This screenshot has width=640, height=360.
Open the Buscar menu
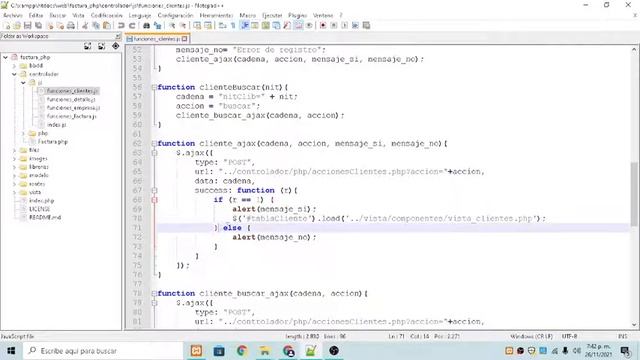coord(58,16)
